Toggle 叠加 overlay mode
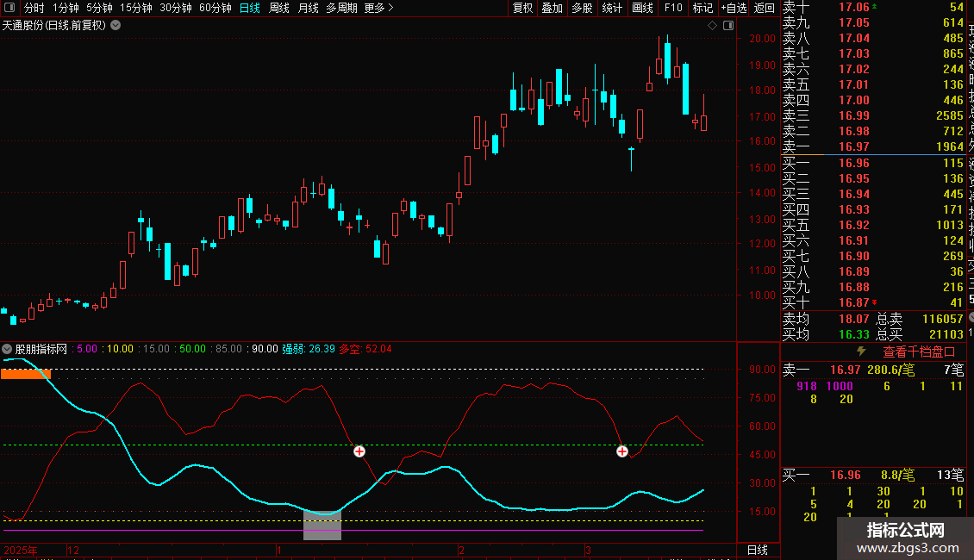 pyautogui.click(x=552, y=8)
